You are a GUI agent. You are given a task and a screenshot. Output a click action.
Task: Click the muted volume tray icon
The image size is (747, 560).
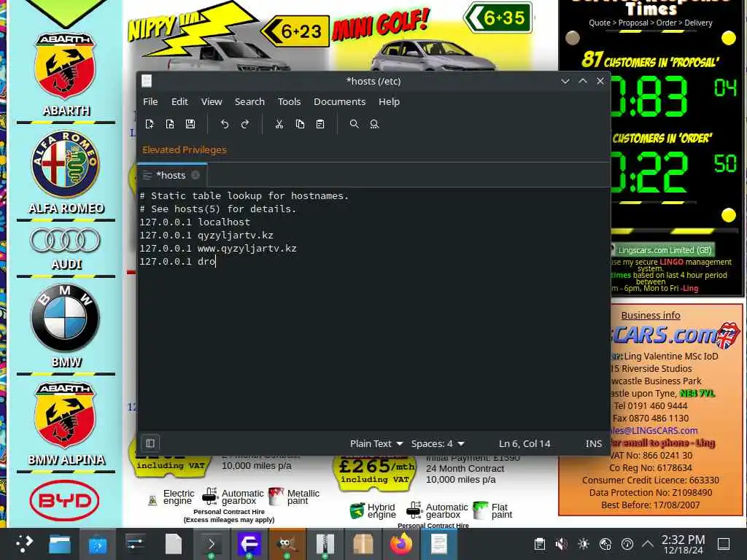click(562, 544)
